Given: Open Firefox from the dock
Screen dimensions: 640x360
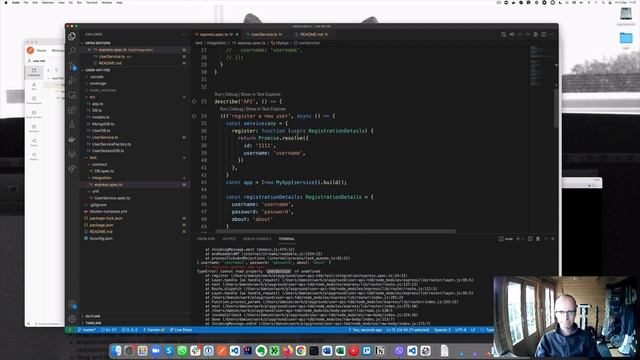Looking at the screenshot, I should pos(287,351).
